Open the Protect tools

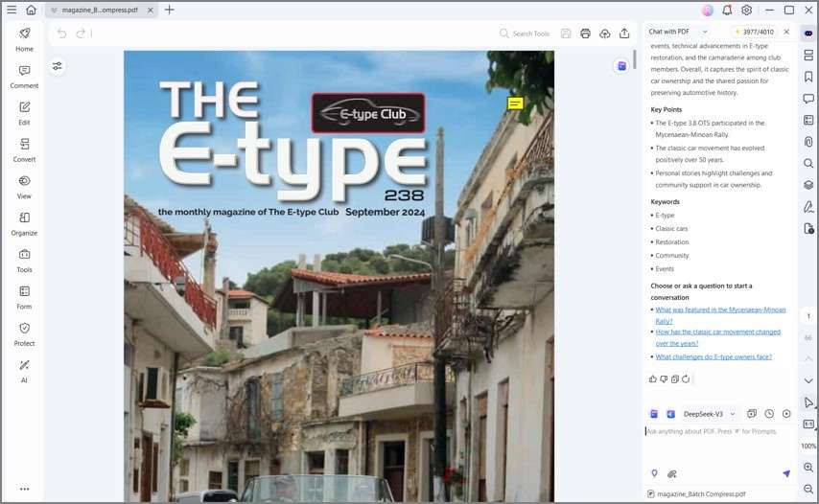click(24, 334)
